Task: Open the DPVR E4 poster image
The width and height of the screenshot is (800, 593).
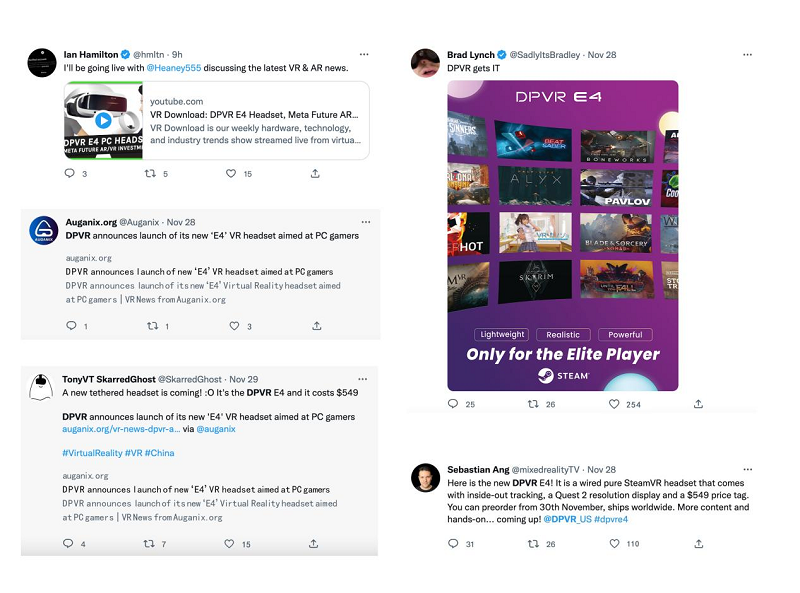Action: pyautogui.click(x=562, y=236)
